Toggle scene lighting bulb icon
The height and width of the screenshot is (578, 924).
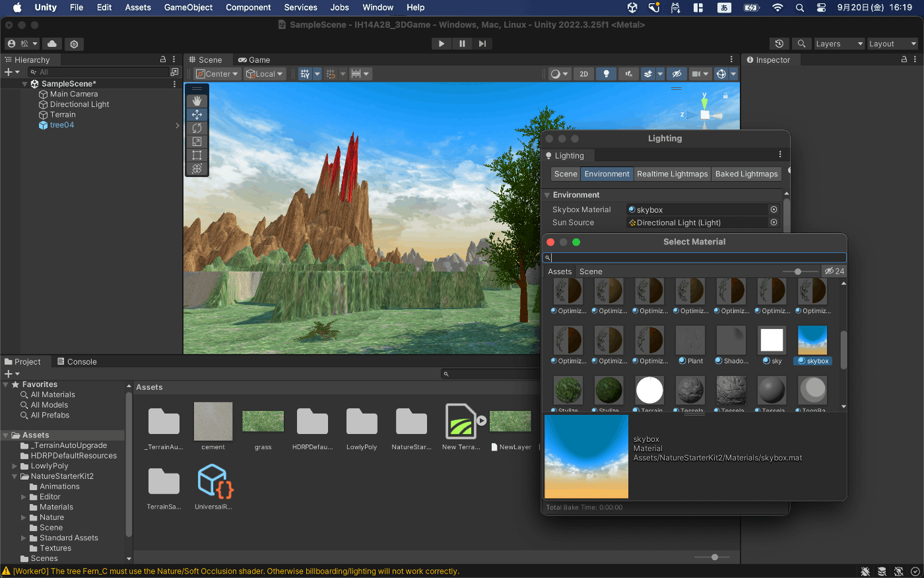tap(606, 74)
